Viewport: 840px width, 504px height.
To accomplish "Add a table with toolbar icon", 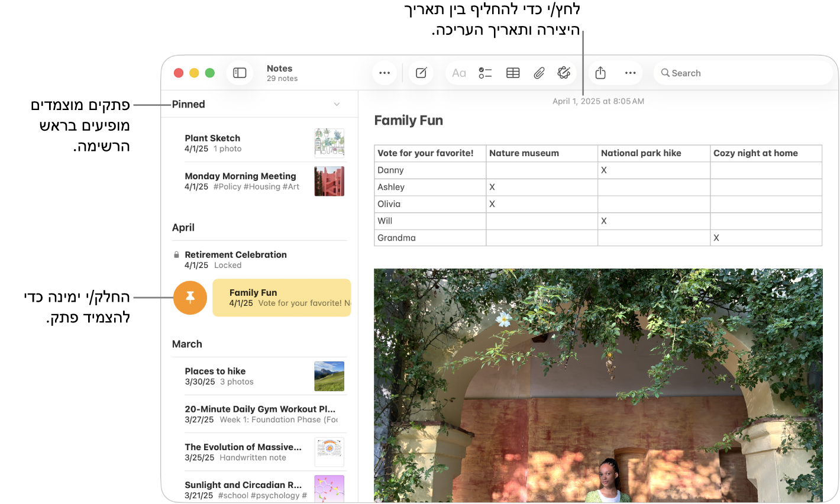I will [513, 73].
